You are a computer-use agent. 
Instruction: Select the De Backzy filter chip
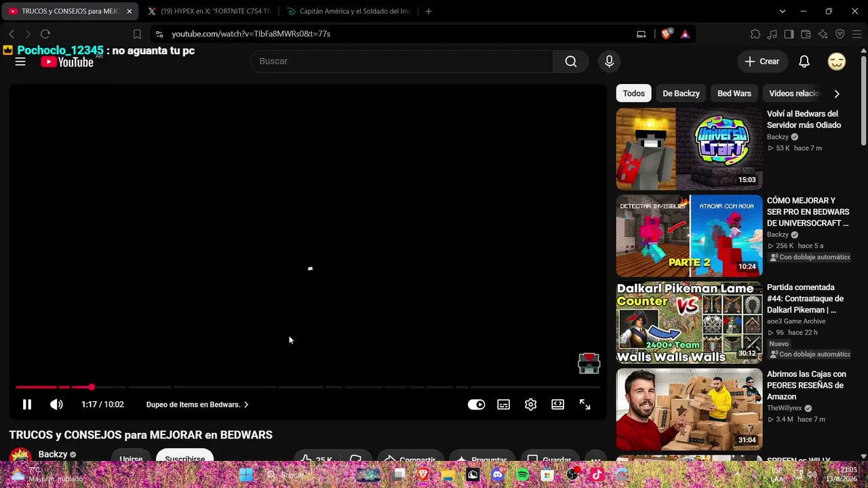[681, 94]
